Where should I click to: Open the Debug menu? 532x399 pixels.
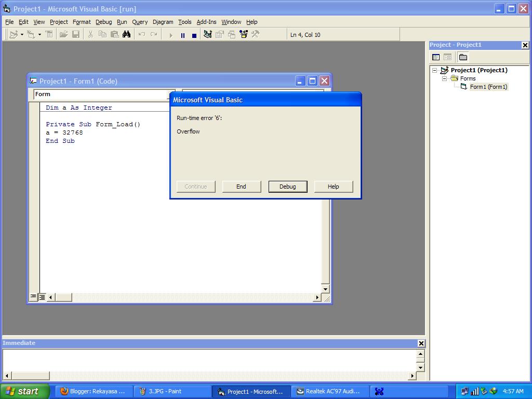[x=103, y=22]
